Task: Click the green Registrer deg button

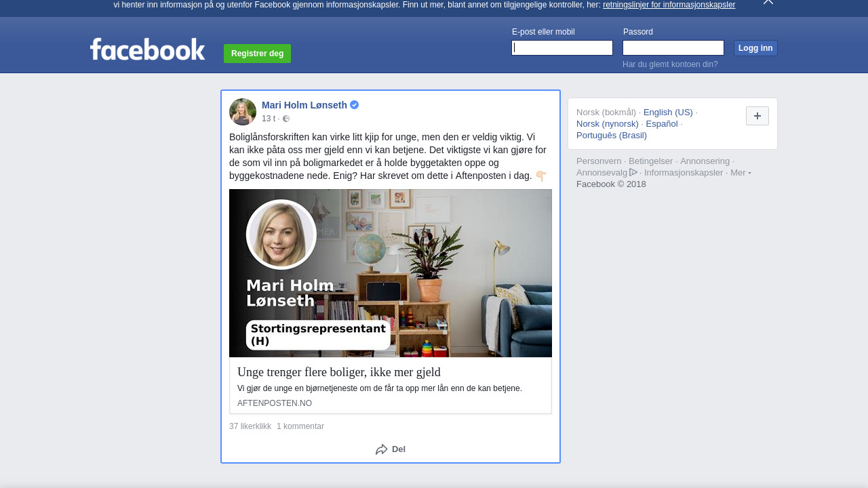Action: pos(257,54)
